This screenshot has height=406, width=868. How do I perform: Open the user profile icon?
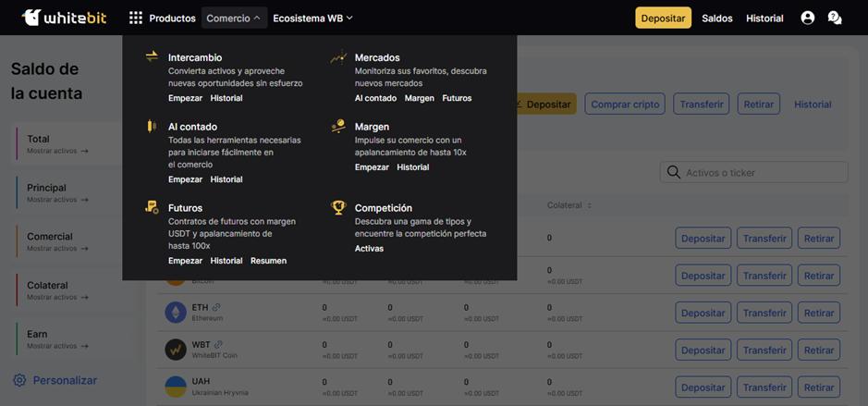[x=808, y=18]
